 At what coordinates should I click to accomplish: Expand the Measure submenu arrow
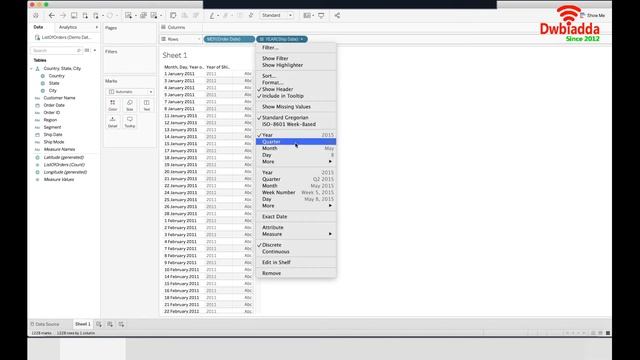330,234
